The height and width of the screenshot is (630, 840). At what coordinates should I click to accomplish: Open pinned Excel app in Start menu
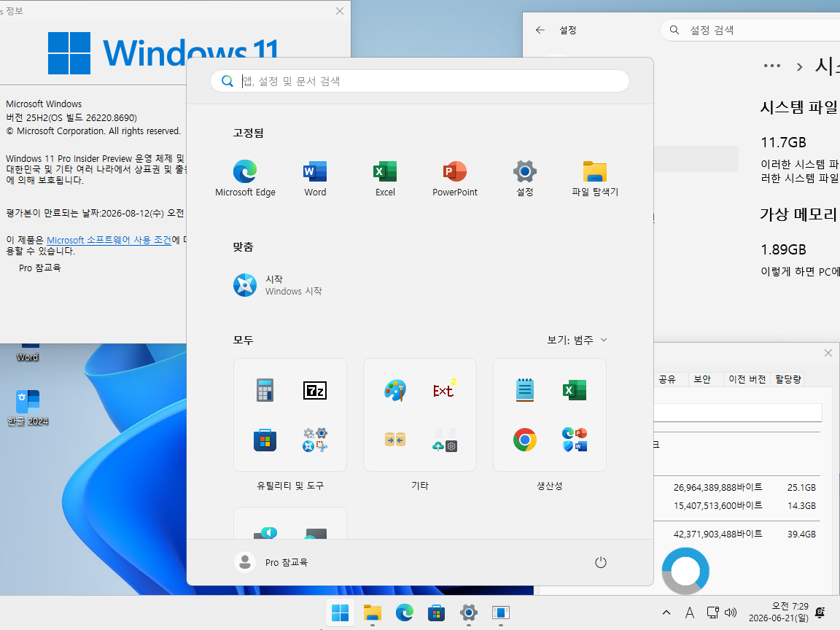385,179
